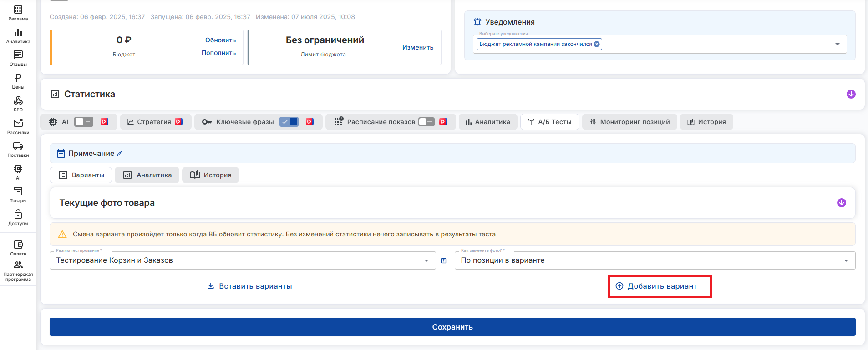
Task: Remove the budget-ended notification chip
Action: tap(597, 44)
